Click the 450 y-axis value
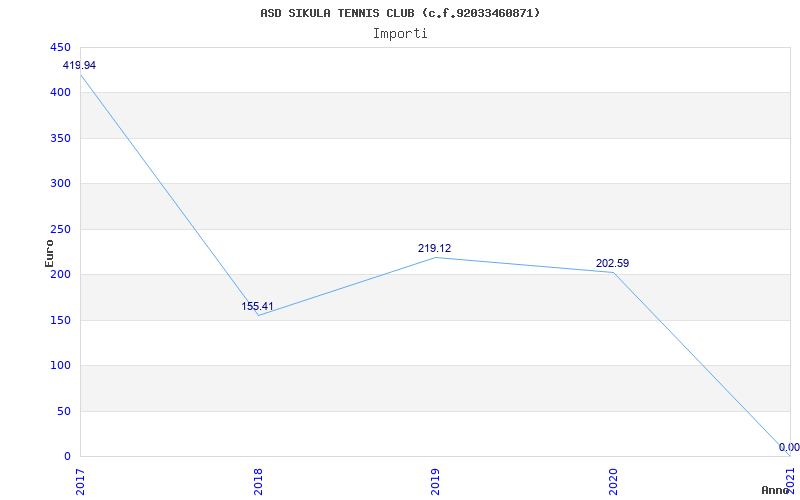800x500 pixels. pyautogui.click(x=60, y=47)
